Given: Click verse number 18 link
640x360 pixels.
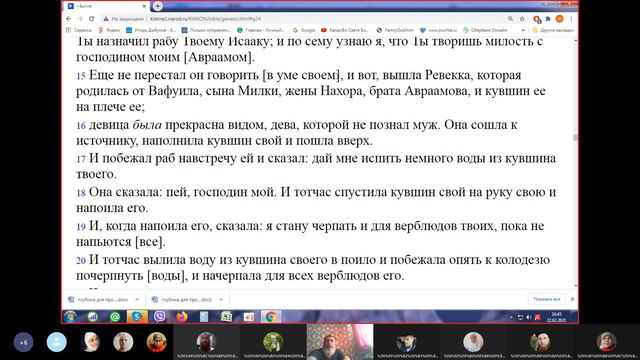Looking at the screenshot, I should pyautogui.click(x=81, y=193).
